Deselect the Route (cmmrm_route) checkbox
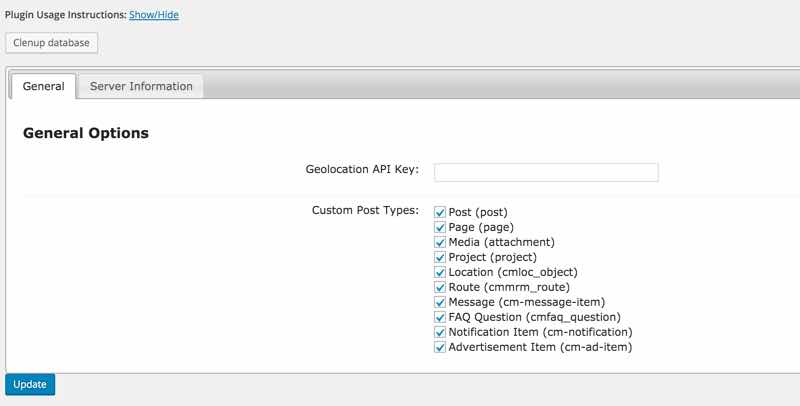800x406 pixels. tap(440, 287)
